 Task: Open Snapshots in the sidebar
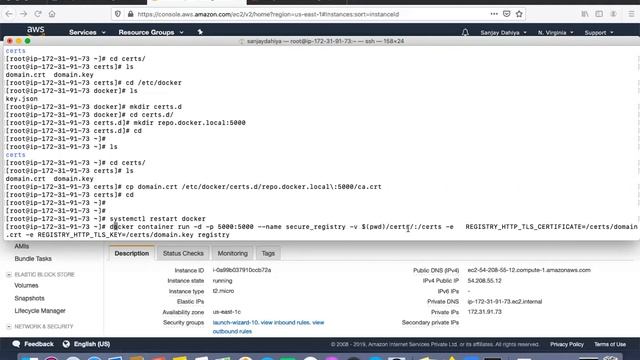tap(29, 298)
